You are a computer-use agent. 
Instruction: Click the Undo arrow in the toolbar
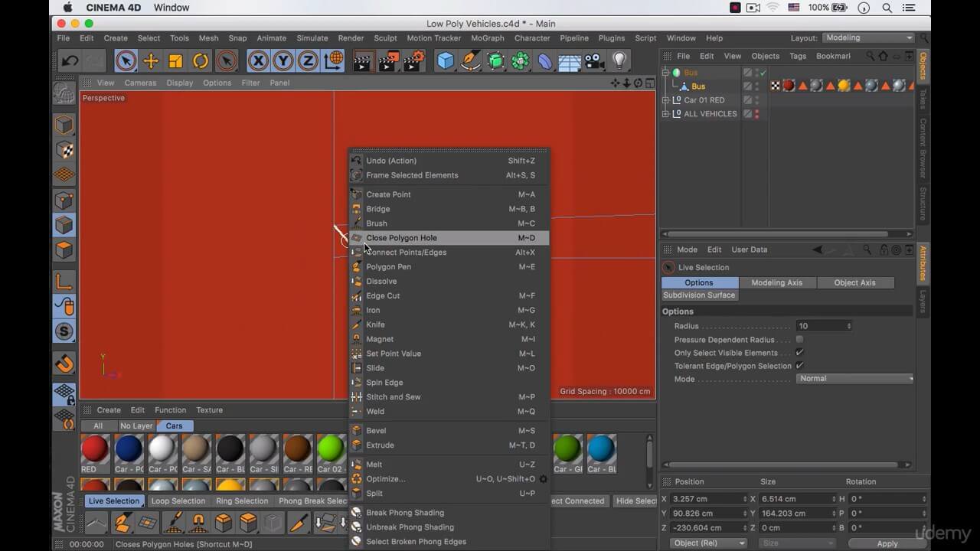[x=70, y=61]
